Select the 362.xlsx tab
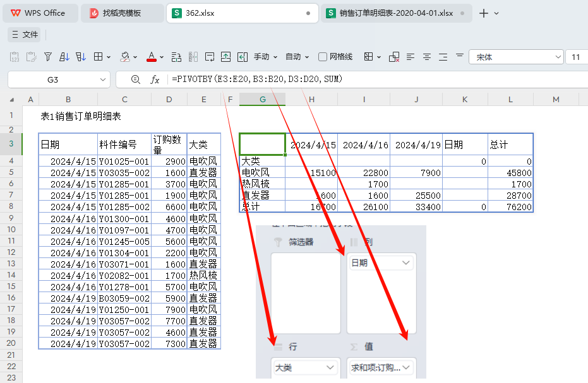588x383 pixels. coord(243,13)
